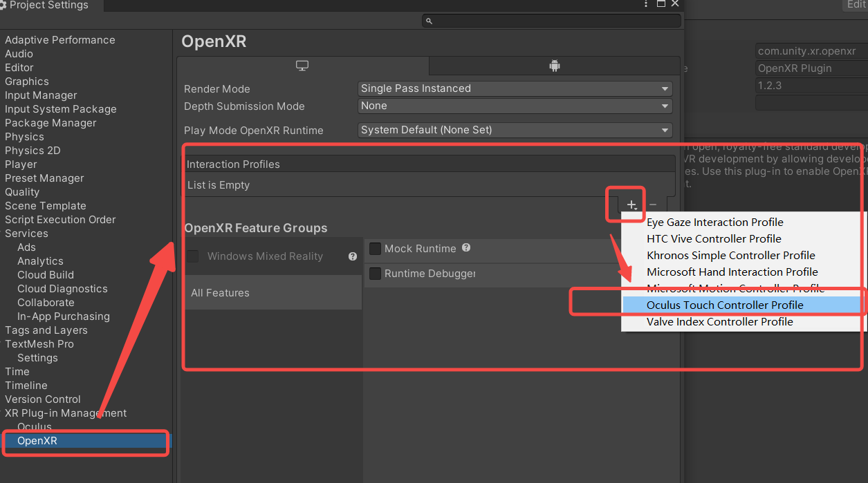
Task: Switch to the Standalone desktop platform tab
Action: tap(302, 66)
